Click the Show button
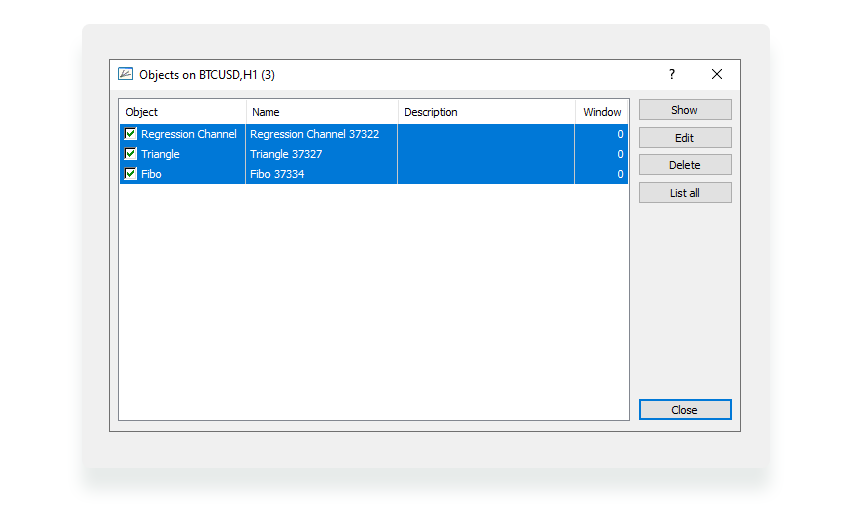The height and width of the screenshot is (515, 857). [x=685, y=110]
